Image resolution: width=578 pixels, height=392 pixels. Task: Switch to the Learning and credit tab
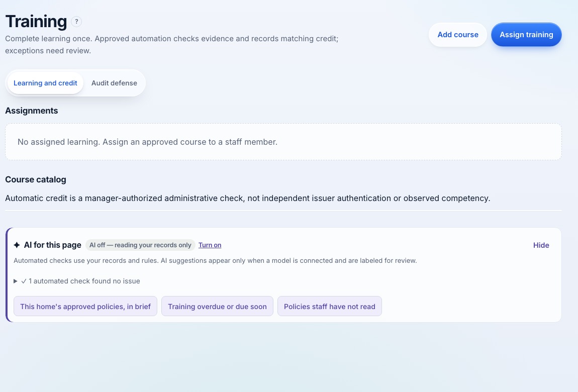point(45,83)
